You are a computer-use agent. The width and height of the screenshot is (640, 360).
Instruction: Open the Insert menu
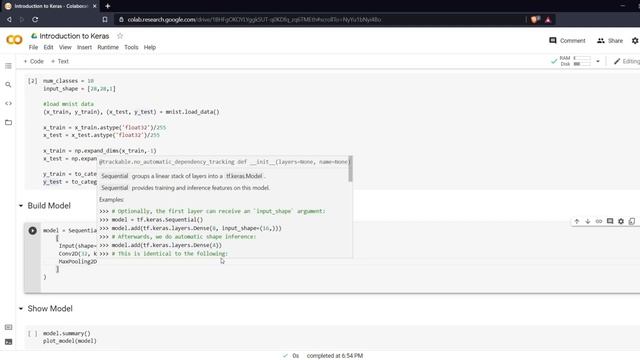84,47
